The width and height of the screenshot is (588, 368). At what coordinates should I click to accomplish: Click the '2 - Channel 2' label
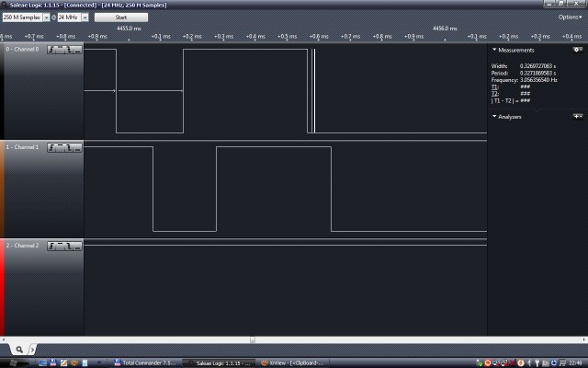(22, 246)
